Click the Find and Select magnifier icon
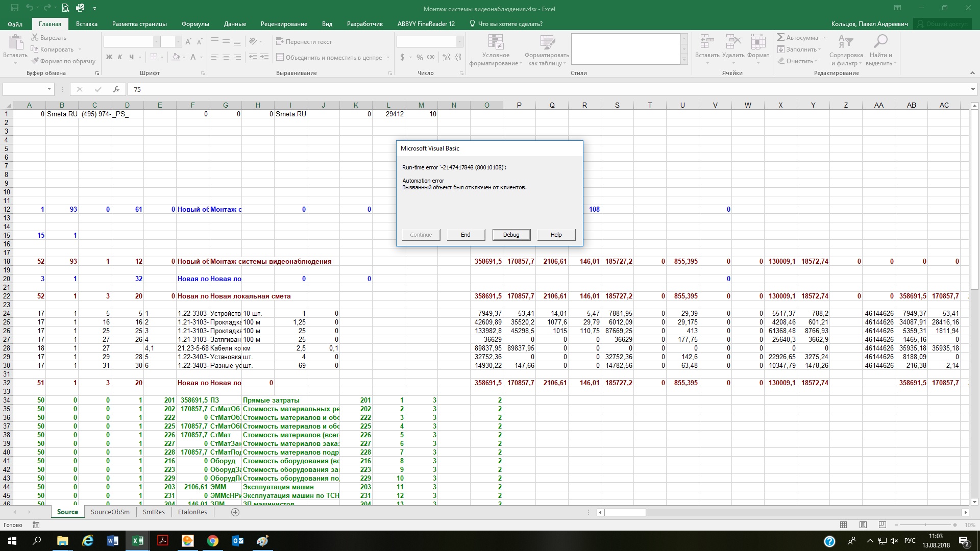Image resolution: width=980 pixels, height=551 pixels. click(880, 42)
